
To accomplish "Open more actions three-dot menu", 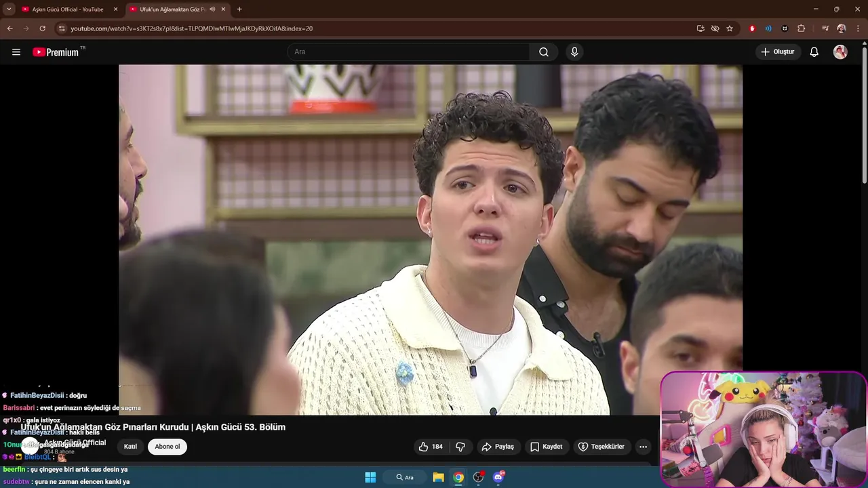I will tap(643, 447).
